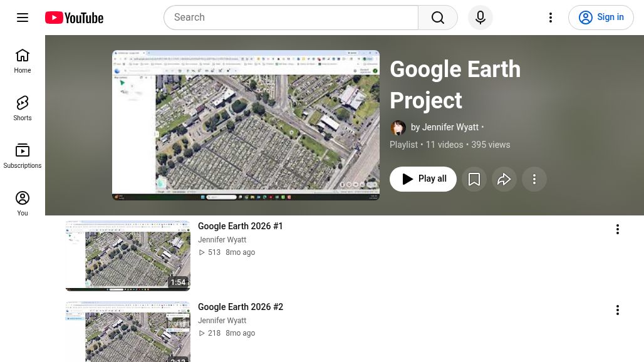The width and height of the screenshot is (644, 362).
Task: Open Google Earth 2026 #2 thumbnail
Action: [128, 332]
